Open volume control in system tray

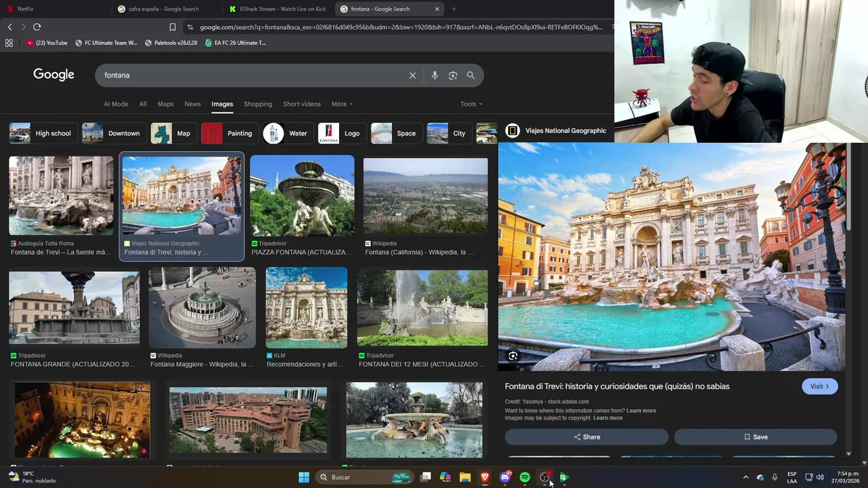(x=821, y=477)
